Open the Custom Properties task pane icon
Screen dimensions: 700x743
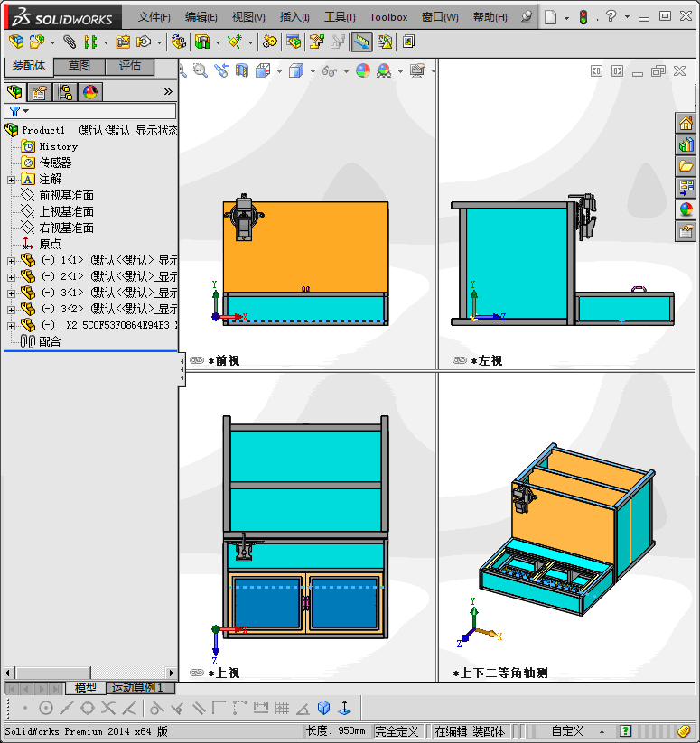pos(686,231)
